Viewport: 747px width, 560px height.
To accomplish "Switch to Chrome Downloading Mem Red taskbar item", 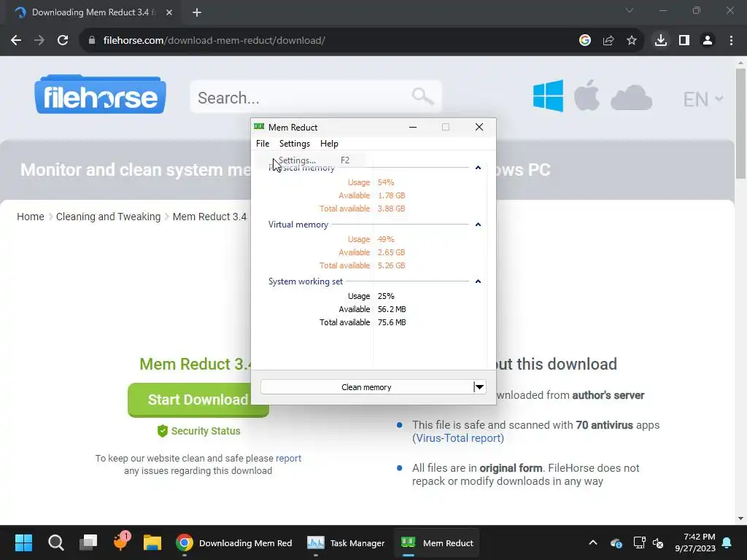I will [x=233, y=542].
